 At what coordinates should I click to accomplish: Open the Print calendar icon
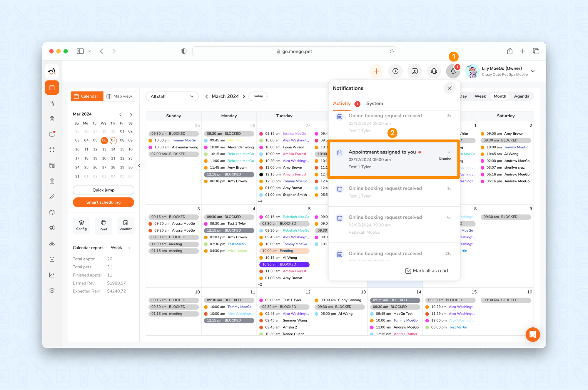[x=103, y=225]
